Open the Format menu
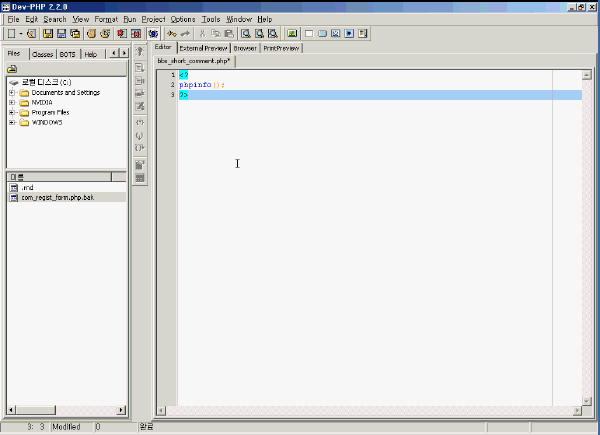This screenshot has width=600, height=435. point(106,19)
